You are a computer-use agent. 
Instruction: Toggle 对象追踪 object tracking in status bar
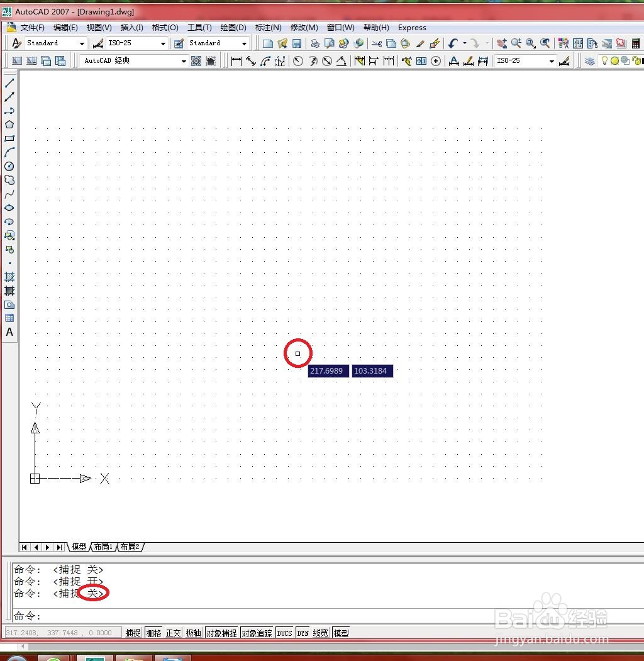257,633
